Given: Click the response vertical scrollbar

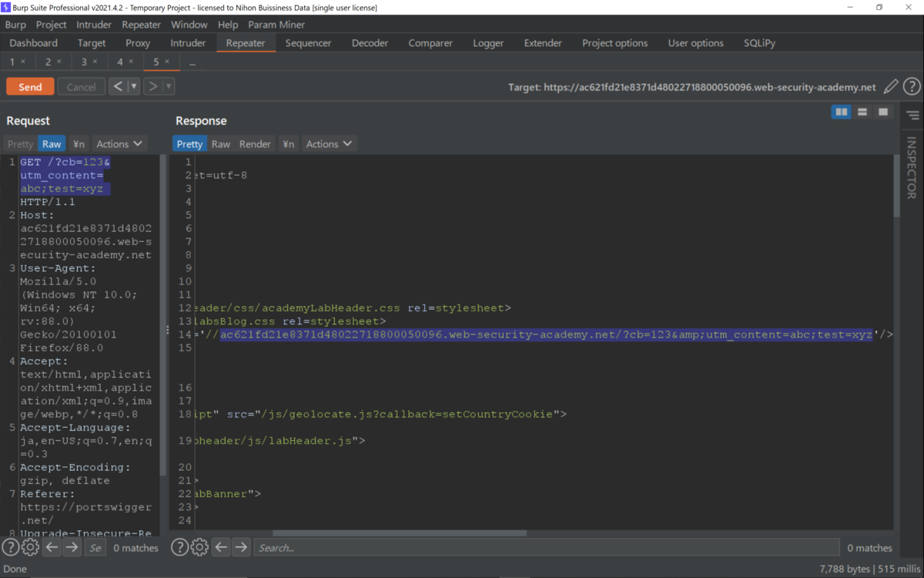Looking at the screenshot, I should pyautogui.click(x=896, y=187).
